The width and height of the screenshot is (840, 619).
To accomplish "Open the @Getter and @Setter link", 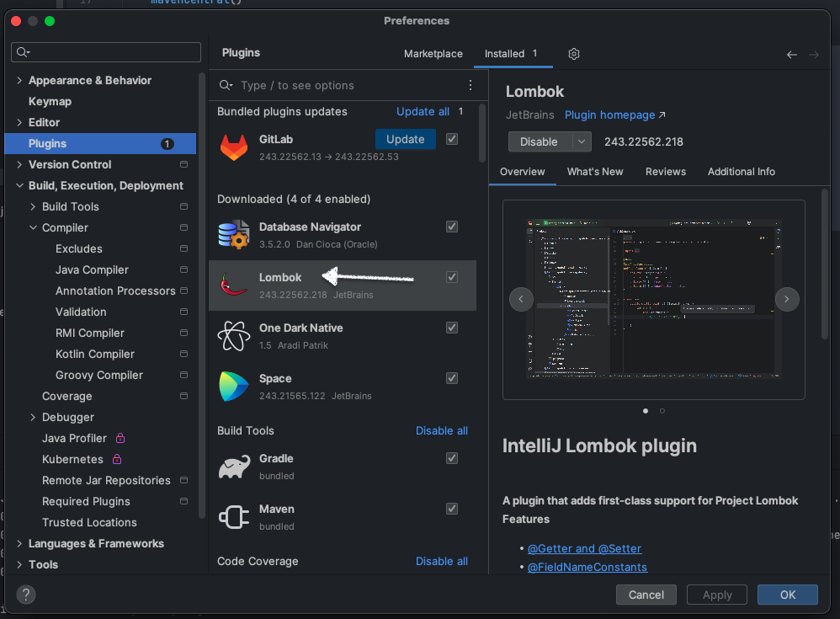I will [584, 548].
